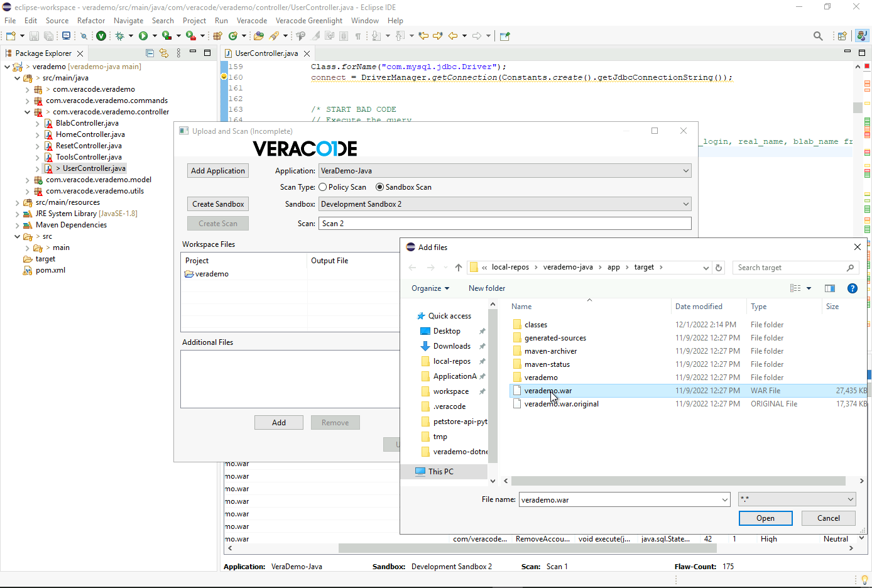Click verademo project in Workspace Files
Viewport: 872px width, 588px height.
tap(207, 274)
